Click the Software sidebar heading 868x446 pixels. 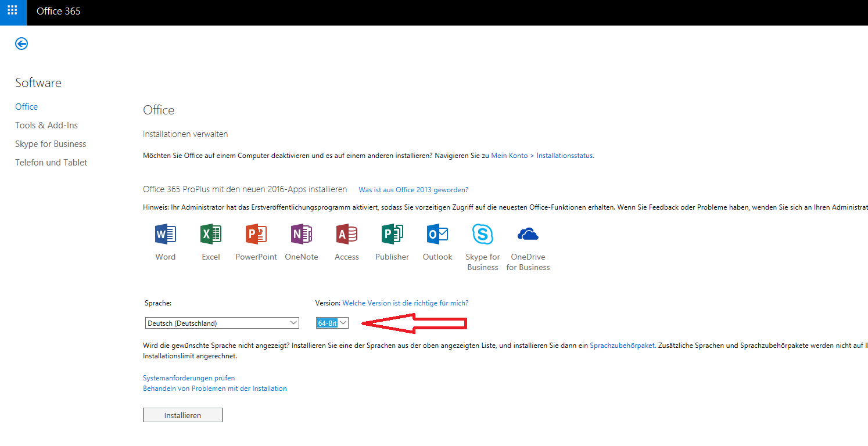[38, 83]
